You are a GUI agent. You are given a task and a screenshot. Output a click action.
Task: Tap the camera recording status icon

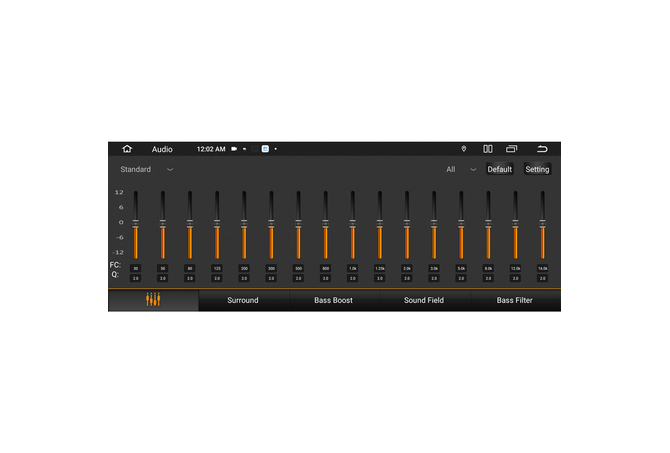click(x=234, y=149)
